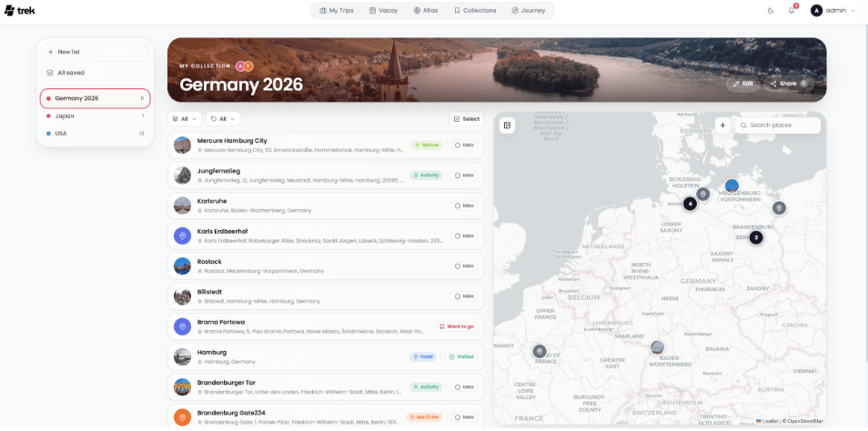The width and height of the screenshot is (868, 431).
Task: Toggle Idea status for Karlsruhe
Action: [464, 205]
